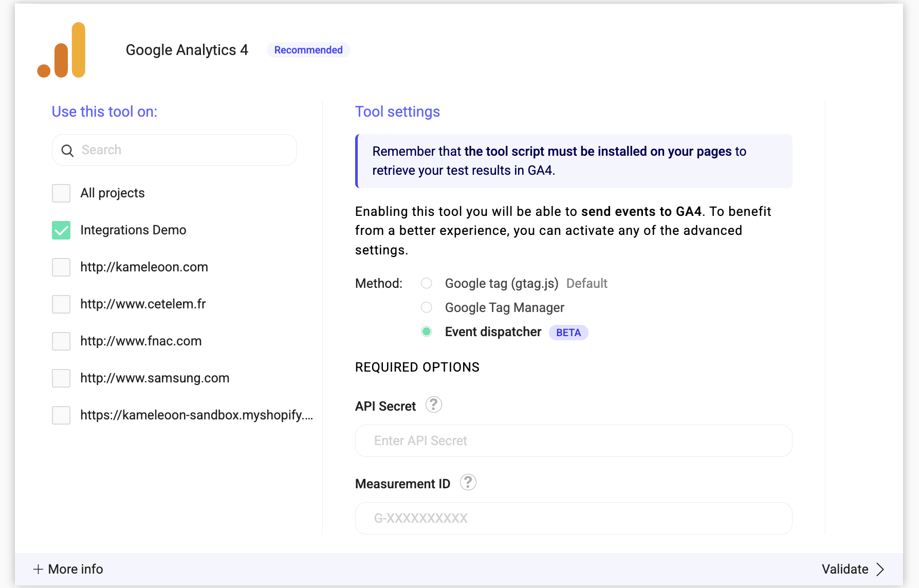Focus the Enter API Secret field
The width and height of the screenshot is (919, 588).
574,441
